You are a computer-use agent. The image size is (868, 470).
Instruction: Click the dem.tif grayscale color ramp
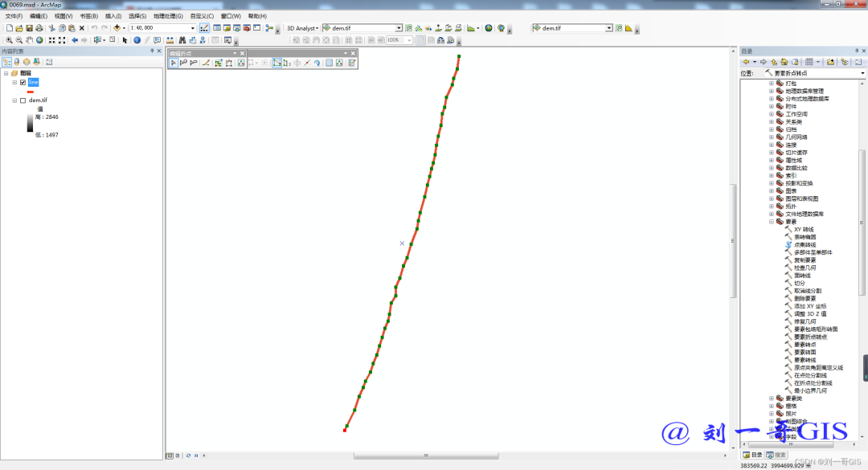click(x=30, y=123)
